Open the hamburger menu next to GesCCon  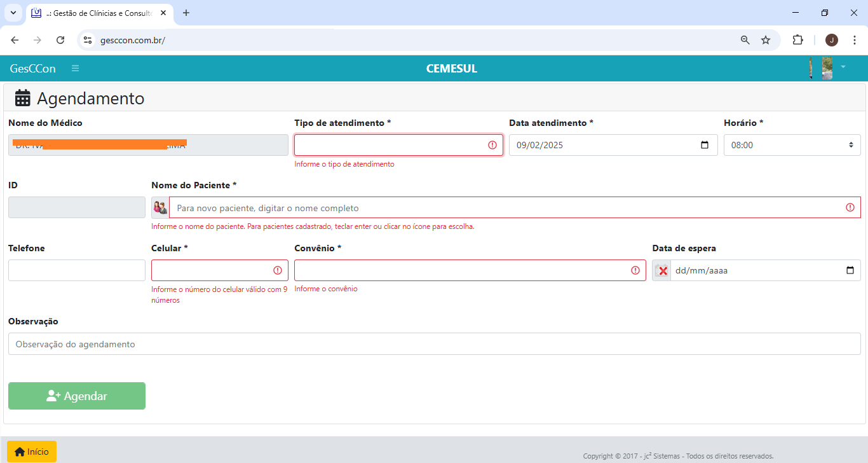(76, 69)
